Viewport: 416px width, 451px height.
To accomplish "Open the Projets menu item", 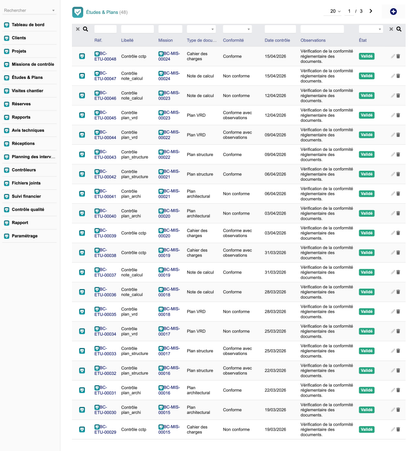I will pos(19,51).
